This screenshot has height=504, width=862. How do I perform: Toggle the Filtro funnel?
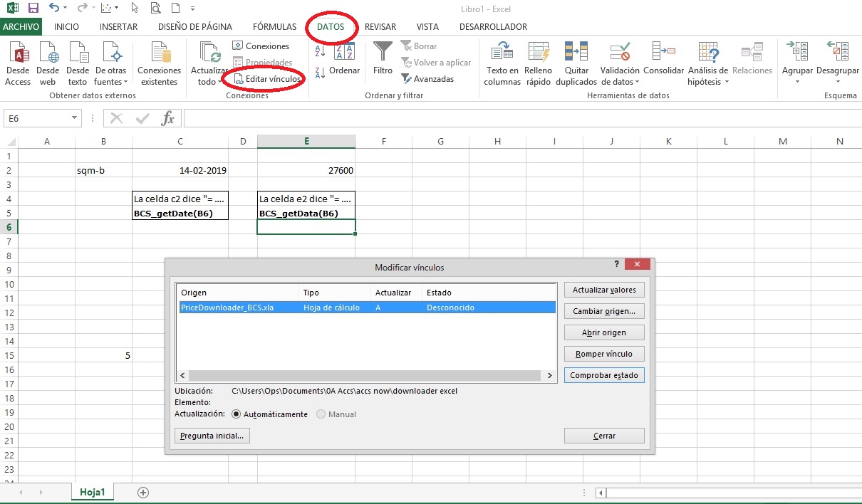tap(383, 59)
